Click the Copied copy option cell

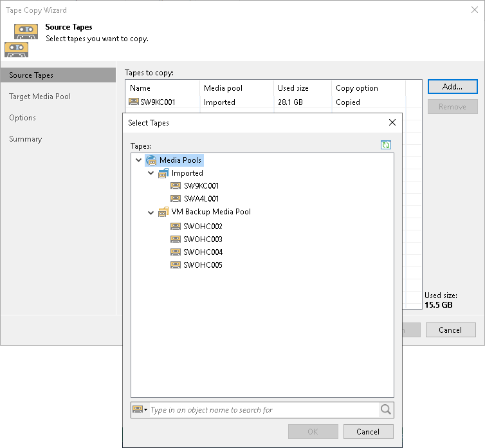(347, 102)
